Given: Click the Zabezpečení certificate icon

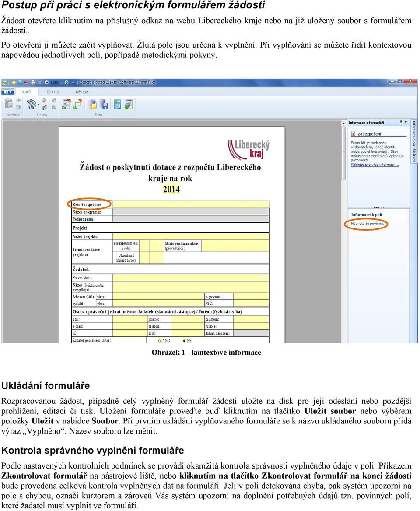Looking at the screenshot, I should click(x=353, y=133).
